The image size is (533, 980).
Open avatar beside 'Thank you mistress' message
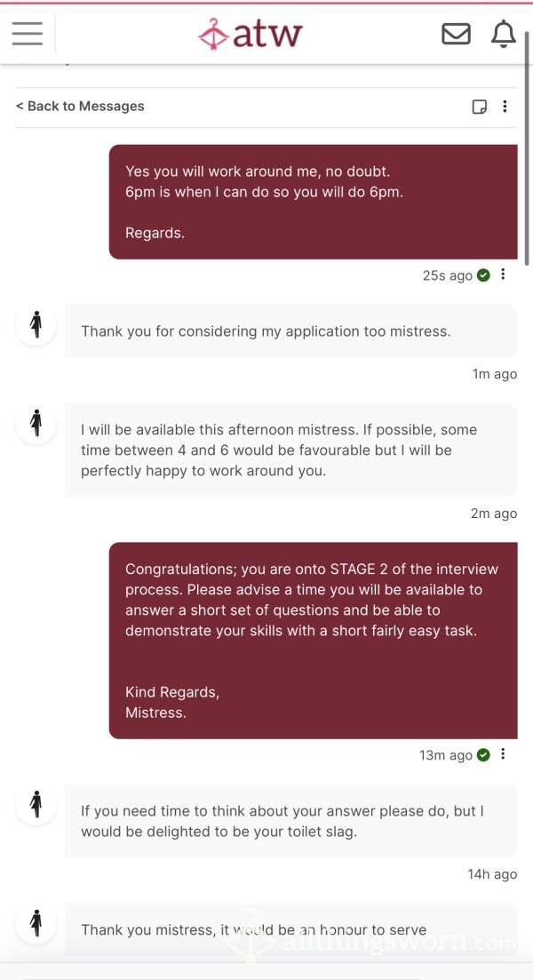[36, 923]
